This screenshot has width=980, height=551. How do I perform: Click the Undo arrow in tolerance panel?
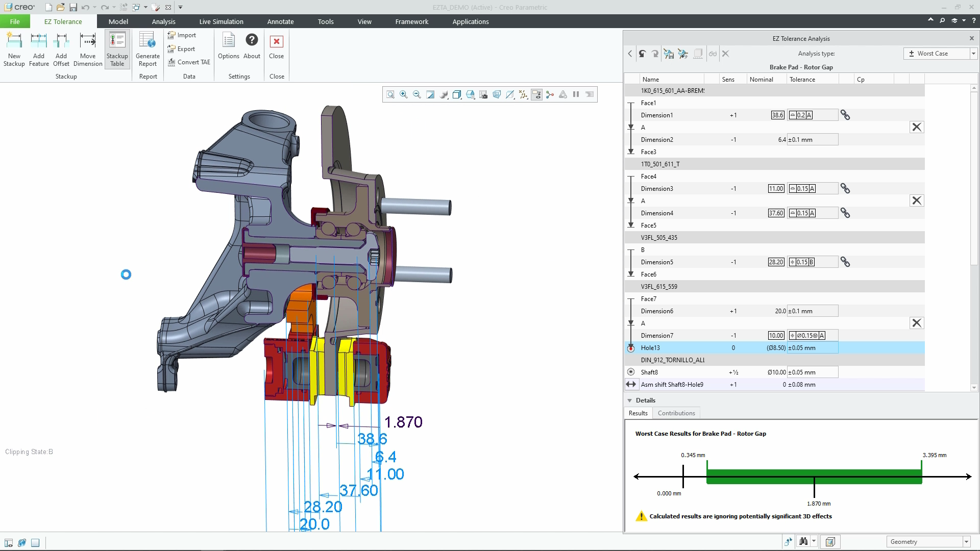[x=643, y=54]
